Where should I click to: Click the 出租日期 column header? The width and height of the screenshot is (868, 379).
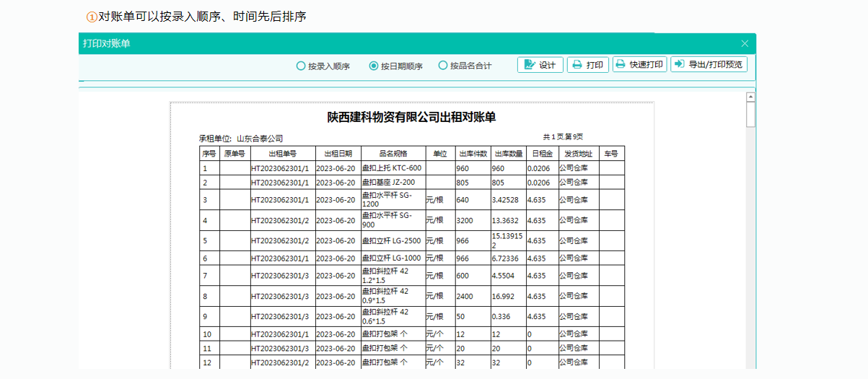click(x=337, y=154)
